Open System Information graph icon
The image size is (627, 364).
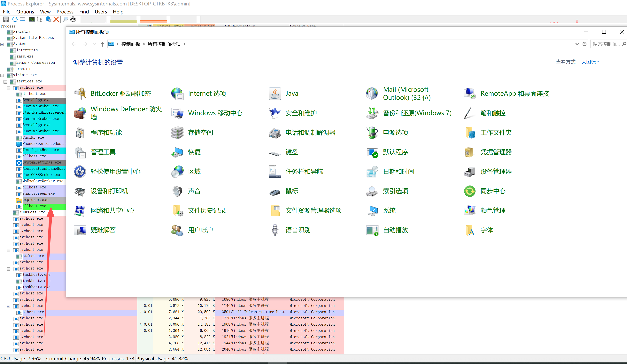tap(32, 19)
